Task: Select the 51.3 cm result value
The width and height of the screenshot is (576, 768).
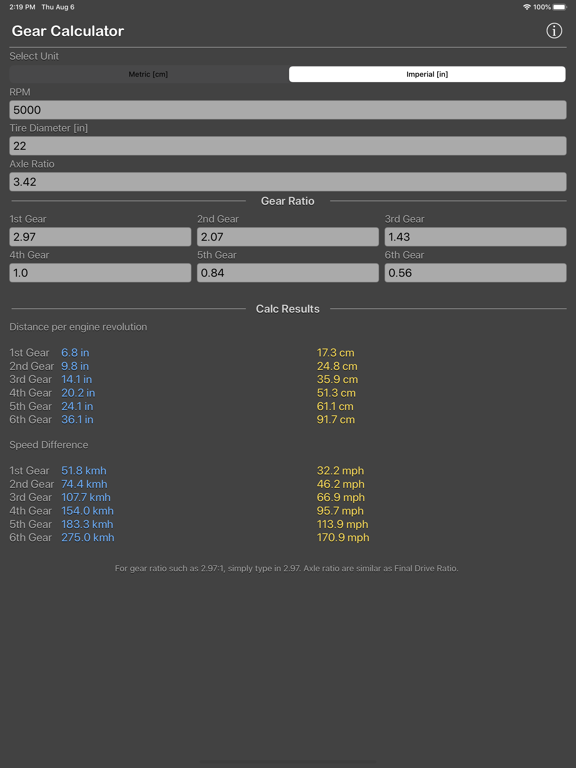Action: tap(336, 393)
